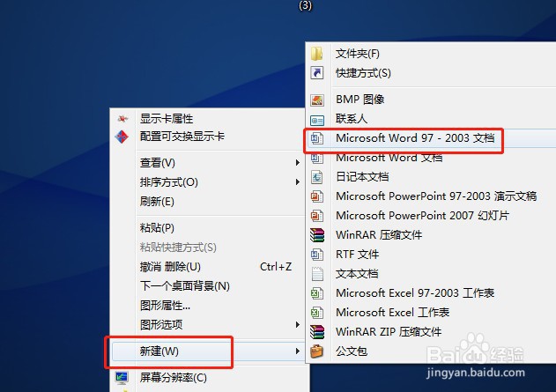Screen dimensions: 556x392
Task: Click the contact card icon beside 联系人
Action: pos(316,120)
